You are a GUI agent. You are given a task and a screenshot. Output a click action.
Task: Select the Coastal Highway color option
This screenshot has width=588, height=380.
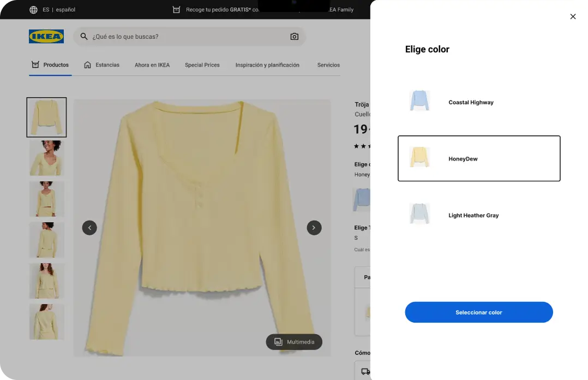(479, 102)
